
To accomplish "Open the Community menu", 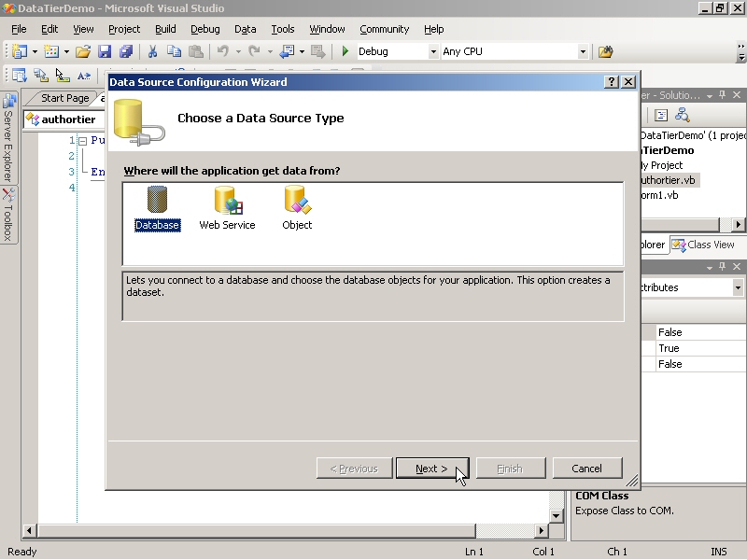I will (x=384, y=29).
